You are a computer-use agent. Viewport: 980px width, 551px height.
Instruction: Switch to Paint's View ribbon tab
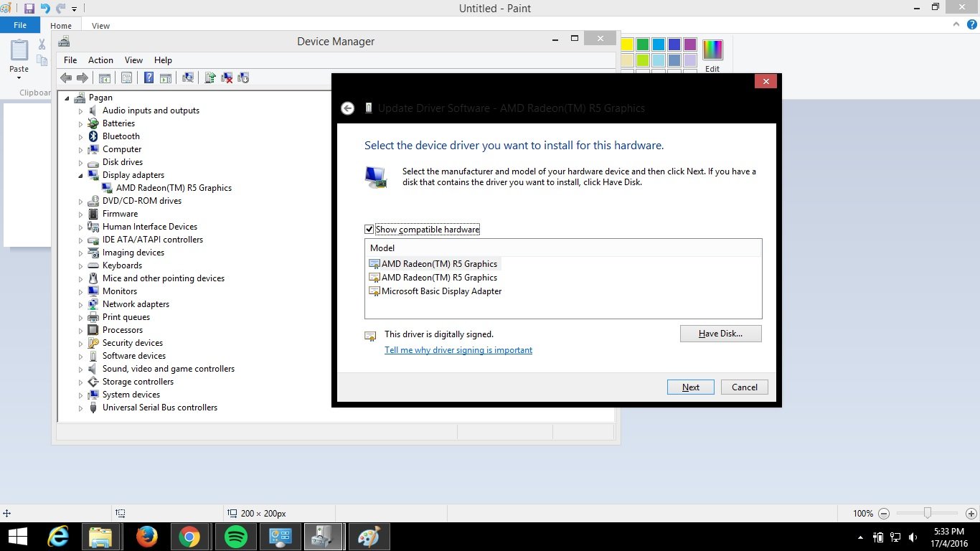(x=101, y=26)
